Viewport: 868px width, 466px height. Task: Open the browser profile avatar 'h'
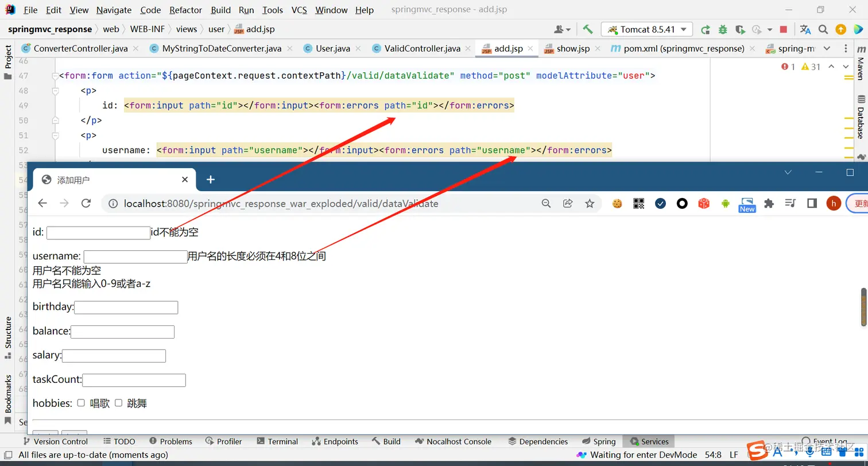click(x=834, y=203)
